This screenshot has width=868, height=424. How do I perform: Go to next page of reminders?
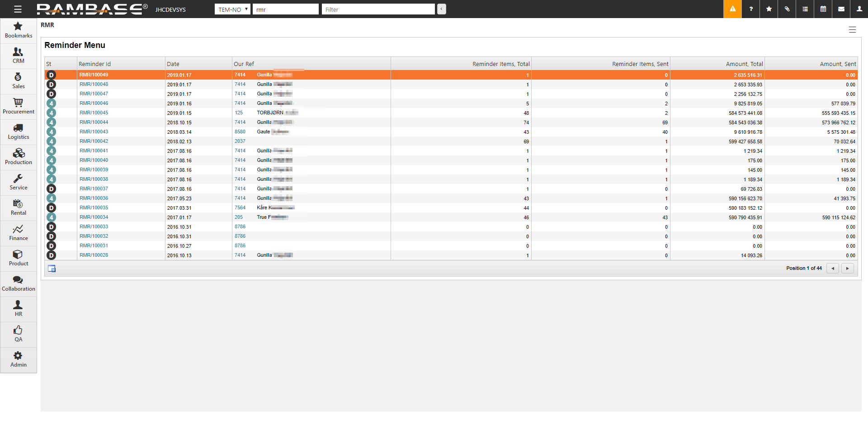847,269
